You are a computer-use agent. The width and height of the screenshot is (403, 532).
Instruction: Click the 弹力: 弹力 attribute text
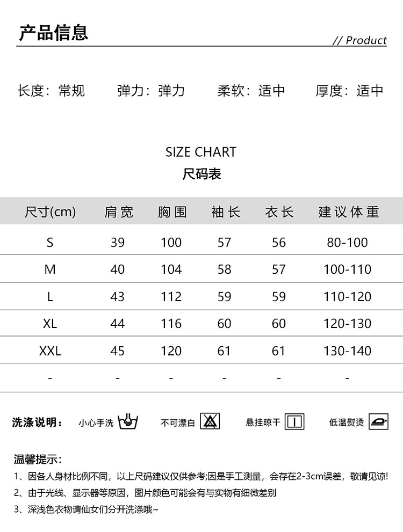click(151, 91)
